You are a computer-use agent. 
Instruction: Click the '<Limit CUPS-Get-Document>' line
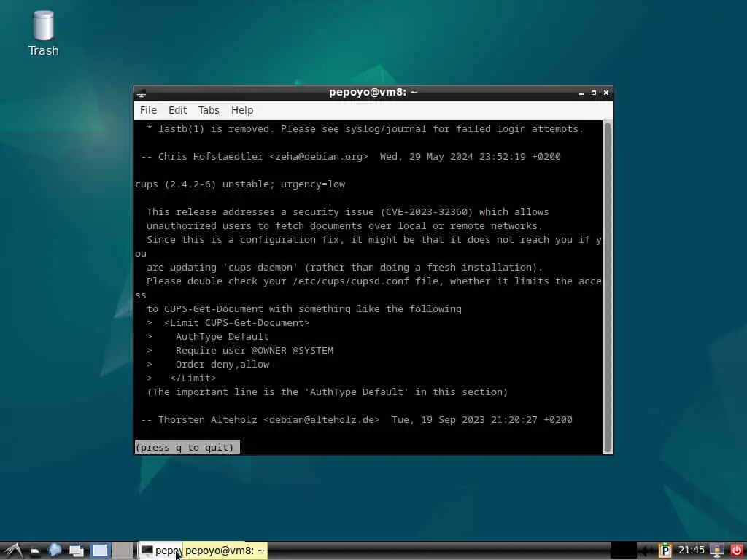click(x=237, y=322)
